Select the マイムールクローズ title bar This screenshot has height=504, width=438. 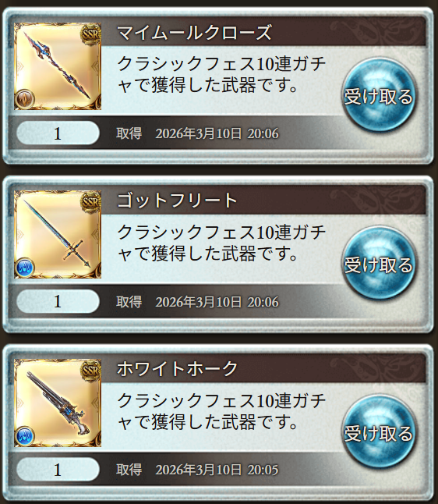[263, 32]
